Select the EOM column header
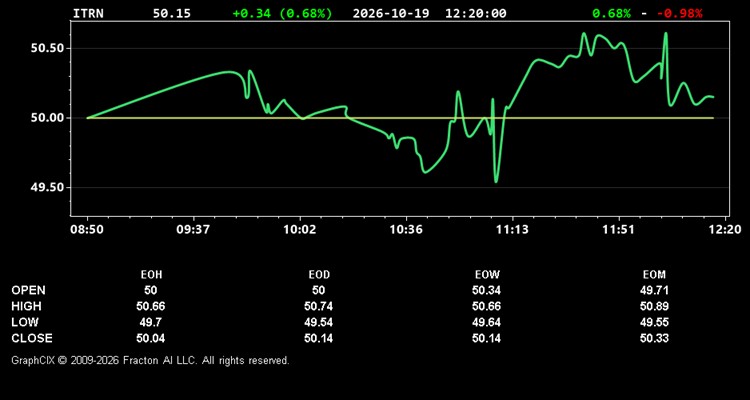 click(x=654, y=275)
